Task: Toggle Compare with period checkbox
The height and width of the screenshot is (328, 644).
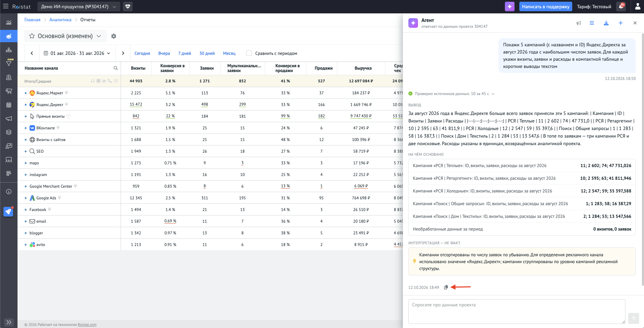Action: (x=249, y=53)
